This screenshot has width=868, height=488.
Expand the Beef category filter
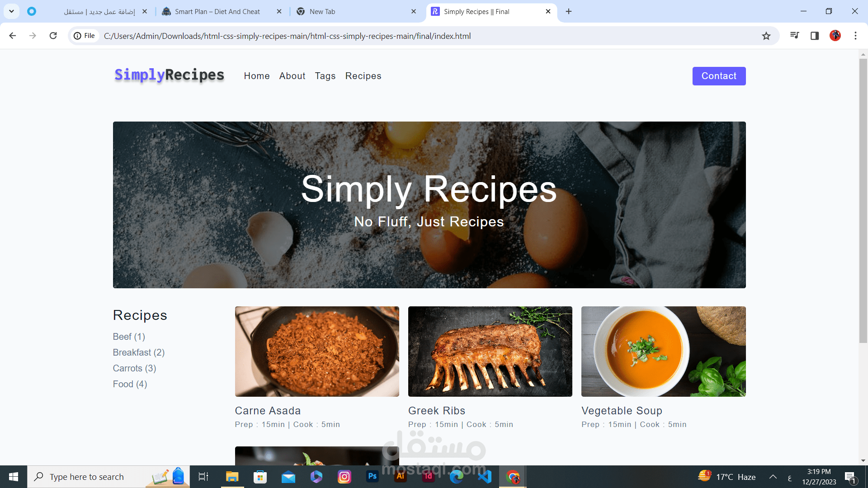pyautogui.click(x=128, y=337)
